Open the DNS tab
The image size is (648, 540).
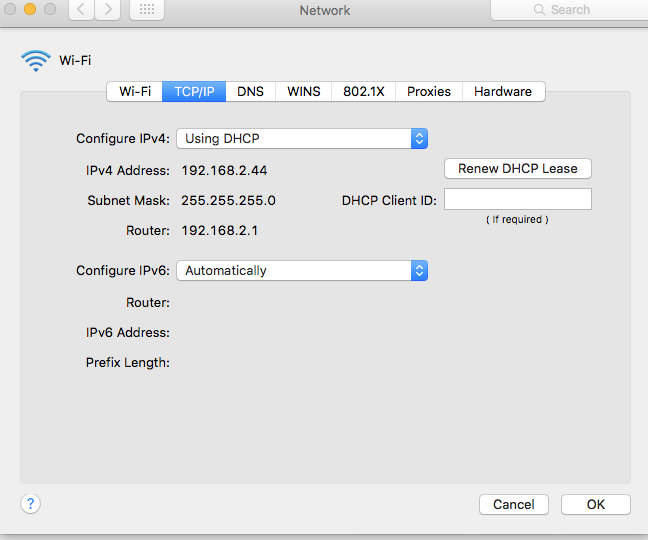click(250, 91)
